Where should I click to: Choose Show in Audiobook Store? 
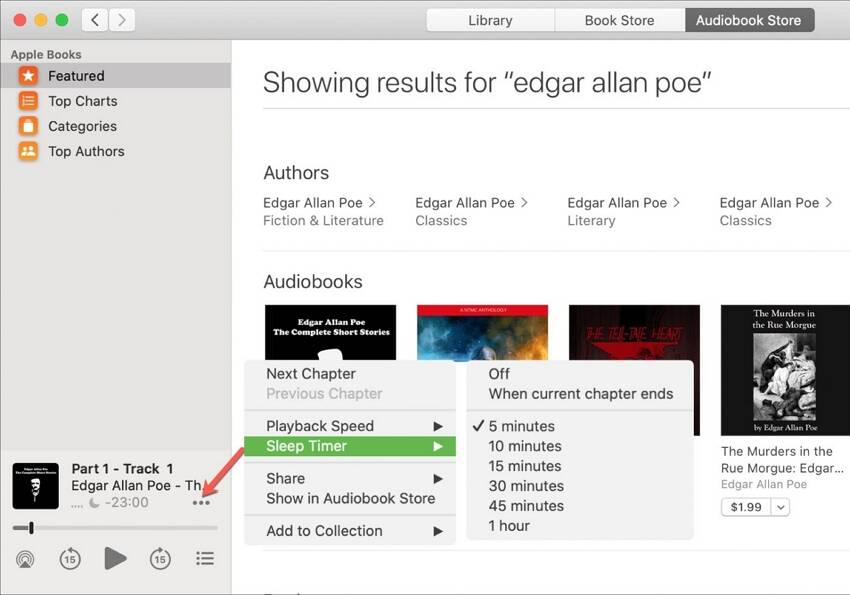pyautogui.click(x=350, y=499)
